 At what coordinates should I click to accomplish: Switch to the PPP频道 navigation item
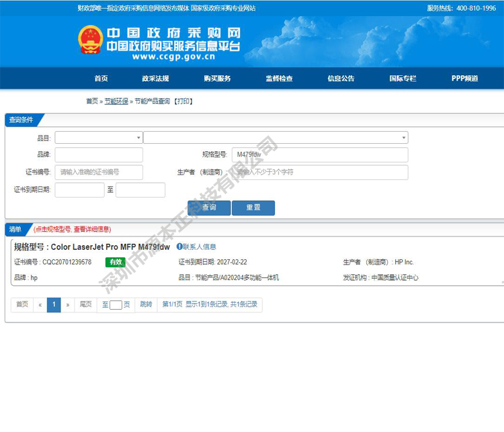[x=465, y=79]
